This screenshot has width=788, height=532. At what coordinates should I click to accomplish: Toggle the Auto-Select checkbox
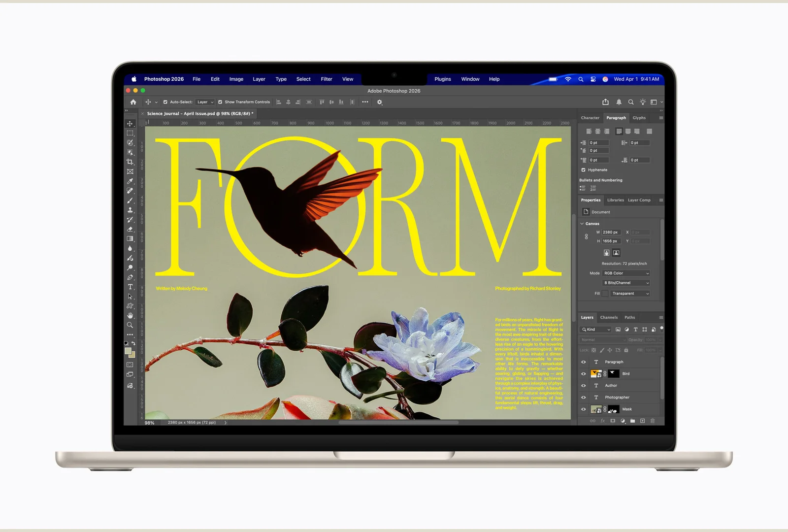click(165, 102)
